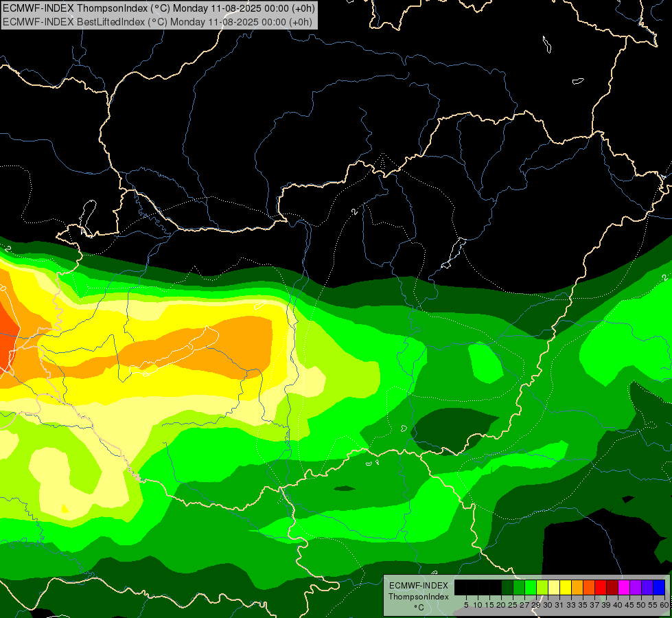
Task: Click the legend scale value 50
Action: pyautogui.click(x=640, y=605)
